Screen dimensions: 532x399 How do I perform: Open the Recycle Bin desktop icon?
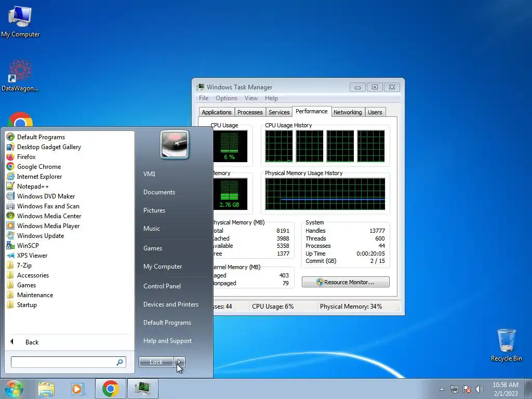click(506, 345)
